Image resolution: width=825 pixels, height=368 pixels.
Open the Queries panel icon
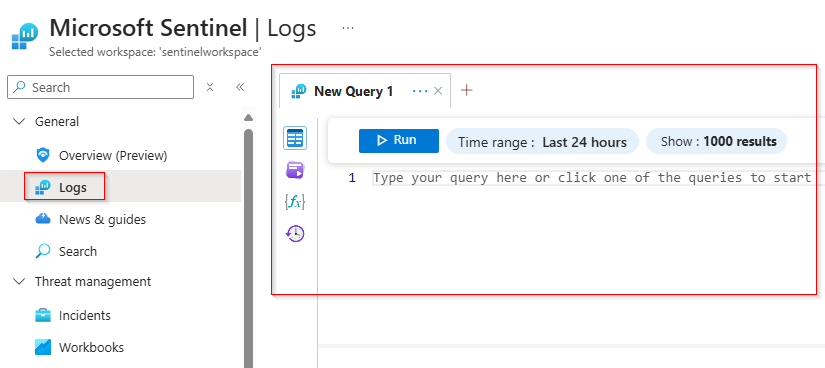pyautogui.click(x=295, y=170)
